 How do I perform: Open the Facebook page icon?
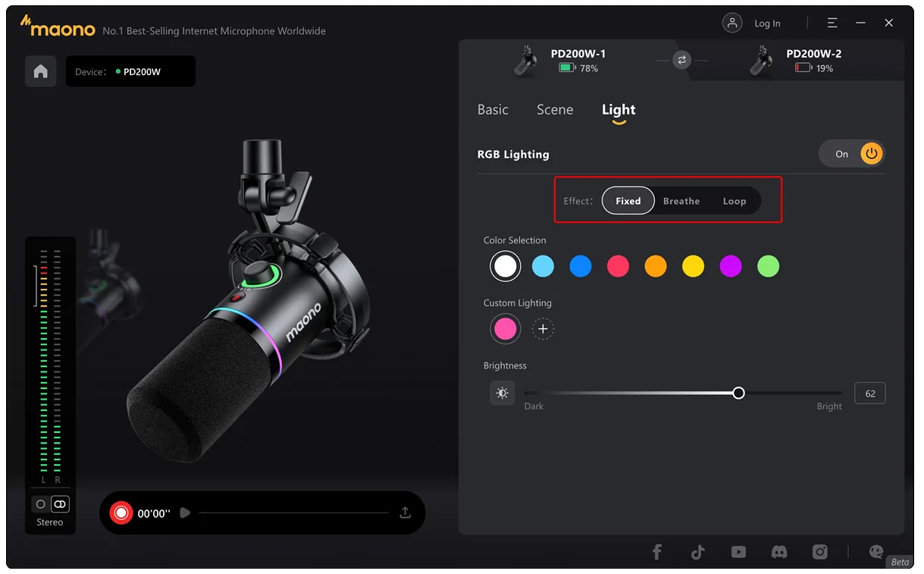(657, 552)
